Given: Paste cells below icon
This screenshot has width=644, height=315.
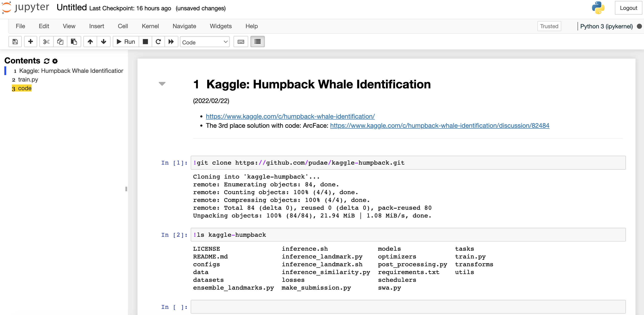Looking at the screenshot, I should click(74, 42).
